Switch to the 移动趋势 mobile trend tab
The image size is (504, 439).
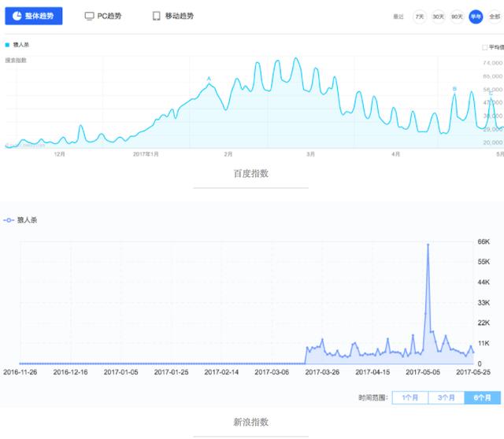173,16
